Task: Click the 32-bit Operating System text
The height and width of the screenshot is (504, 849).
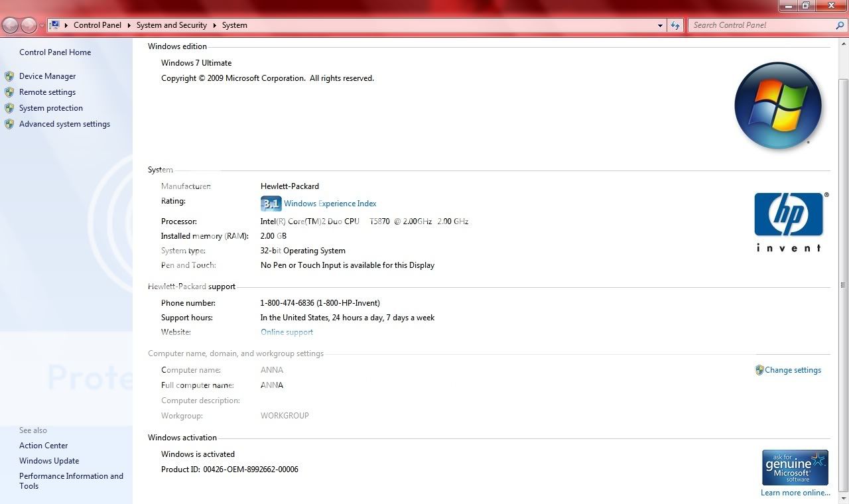Action: coord(303,251)
